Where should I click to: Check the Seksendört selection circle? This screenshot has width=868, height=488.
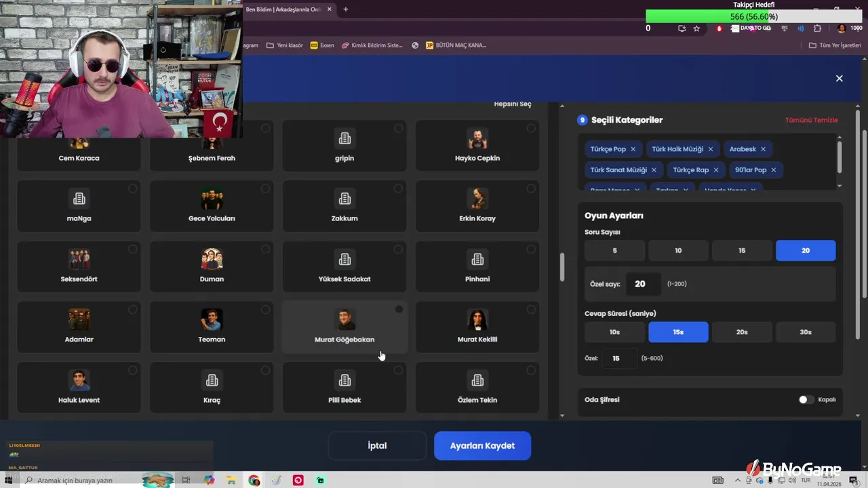[133, 249]
